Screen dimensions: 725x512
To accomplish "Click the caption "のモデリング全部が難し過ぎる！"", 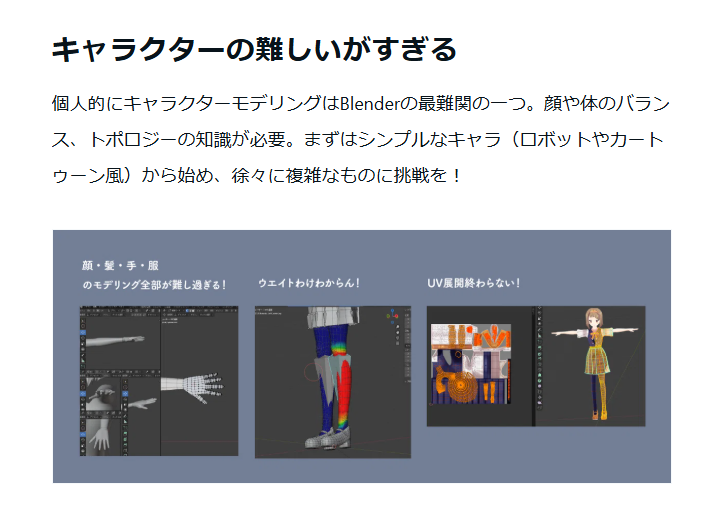I will pyautogui.click(x=154, y=285).
